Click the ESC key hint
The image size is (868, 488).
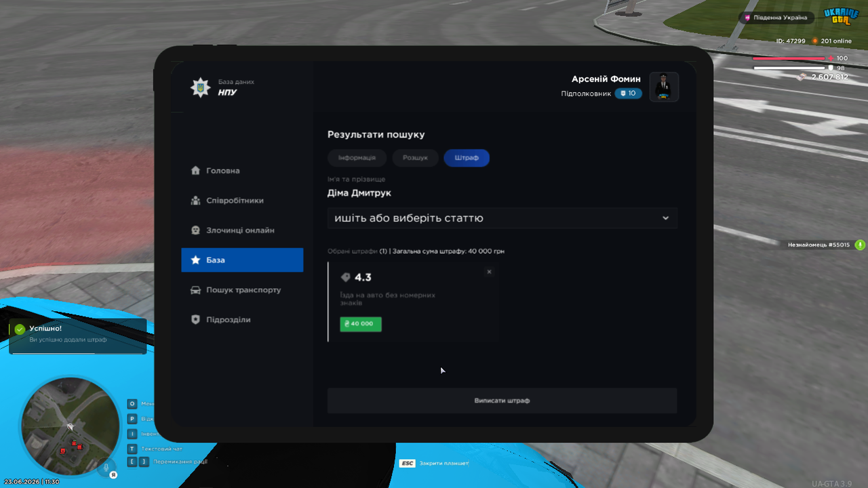point(407,464)
